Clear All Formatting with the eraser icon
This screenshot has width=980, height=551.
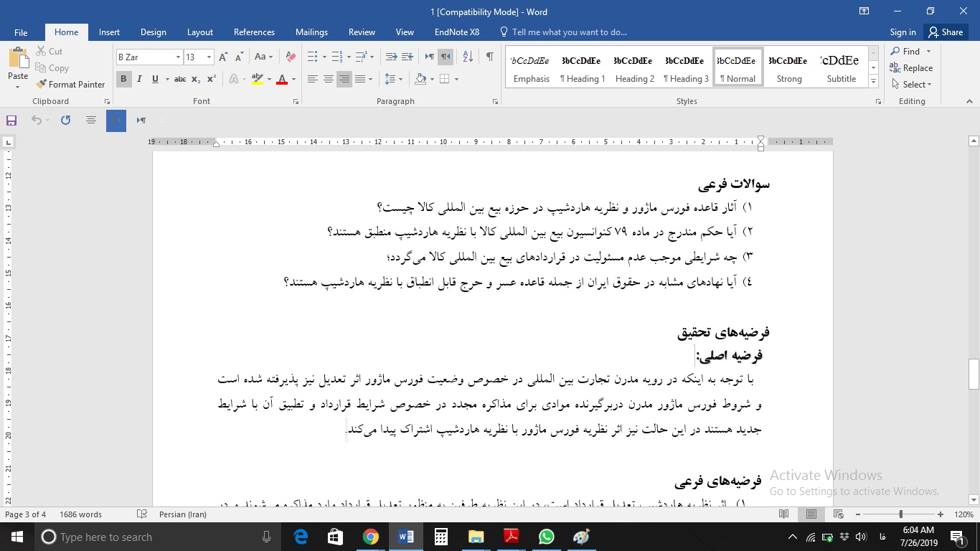click(x=289, y=56)
